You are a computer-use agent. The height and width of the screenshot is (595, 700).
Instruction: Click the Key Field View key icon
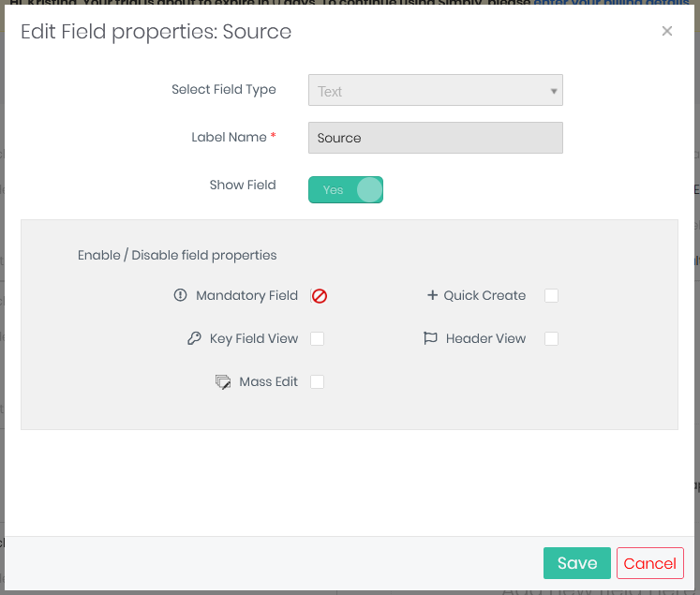coord(194,338)
